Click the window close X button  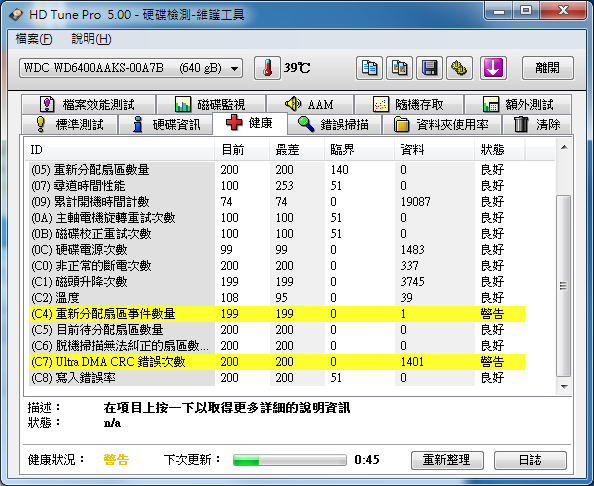pos(563,10)
